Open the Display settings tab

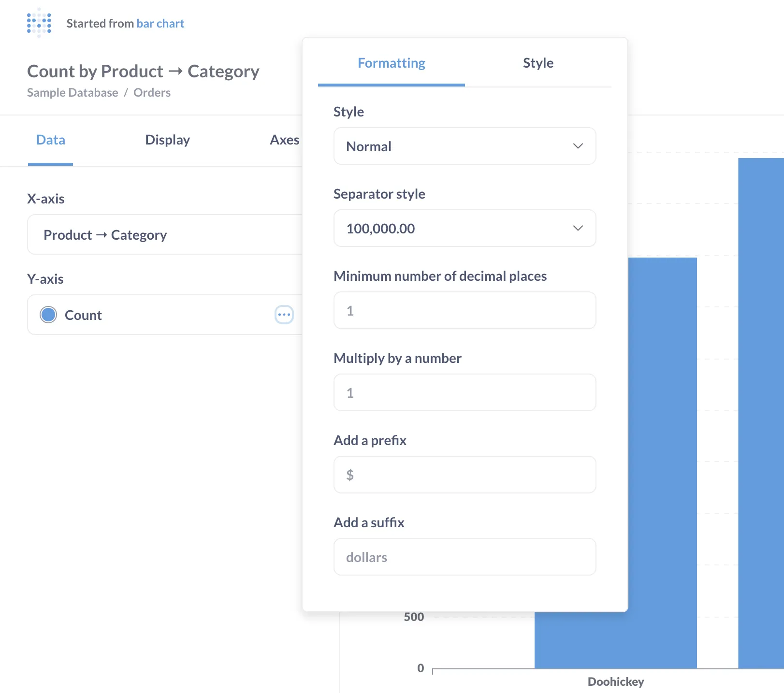[167, 140]
